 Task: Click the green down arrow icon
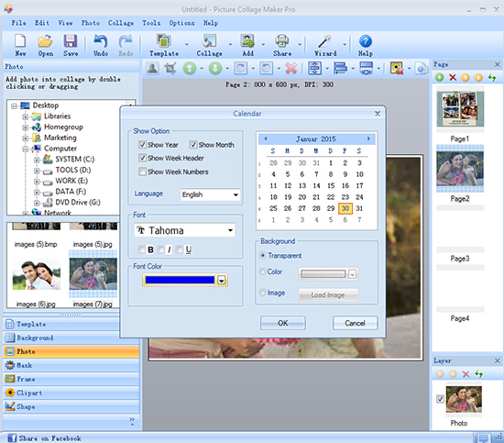[215, 68]
